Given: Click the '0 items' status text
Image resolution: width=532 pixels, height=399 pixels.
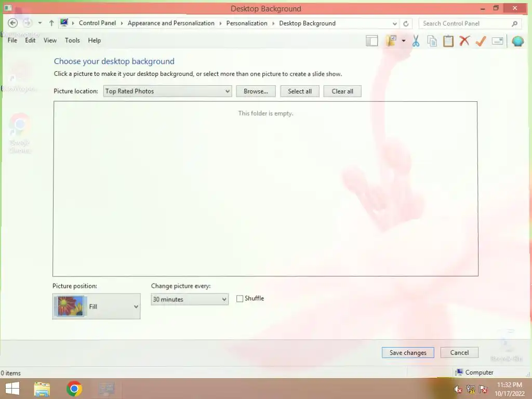Looking at the screenshot, I should (x=10, y=373).
